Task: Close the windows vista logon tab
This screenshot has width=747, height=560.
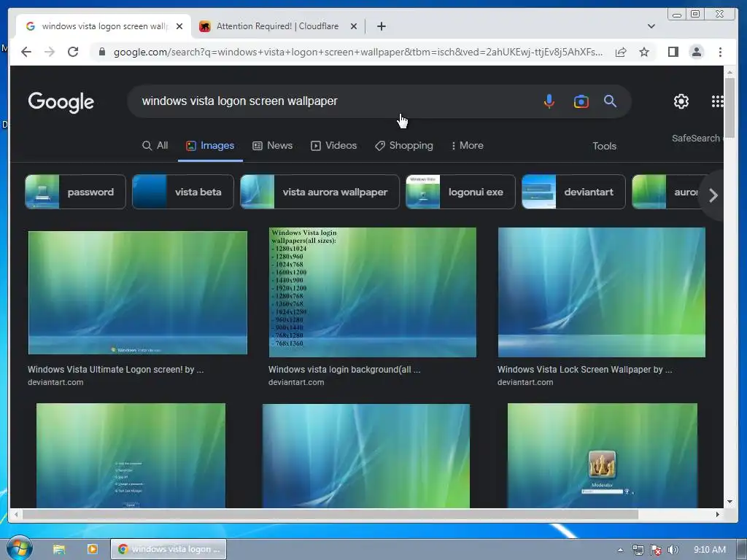Action: point(179,26)
